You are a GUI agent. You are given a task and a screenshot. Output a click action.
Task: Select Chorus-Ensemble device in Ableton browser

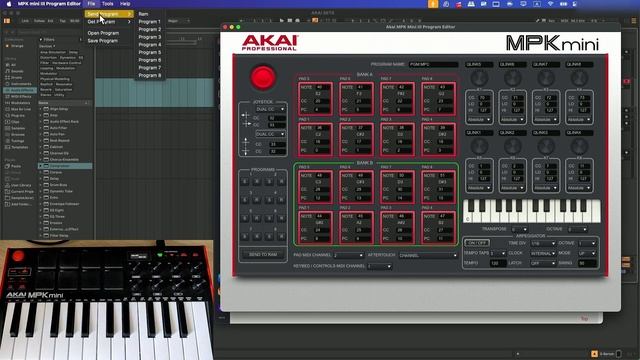click(x=64, y=160)
